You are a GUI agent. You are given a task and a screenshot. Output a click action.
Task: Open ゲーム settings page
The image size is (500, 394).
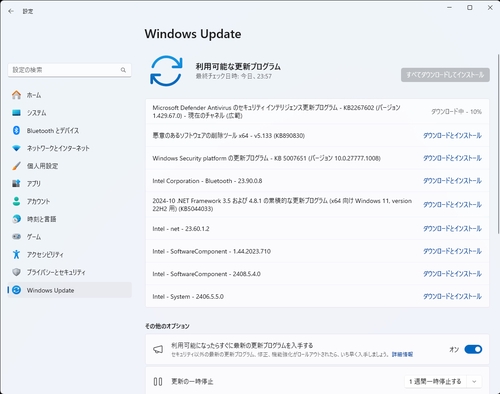(70, 237)
